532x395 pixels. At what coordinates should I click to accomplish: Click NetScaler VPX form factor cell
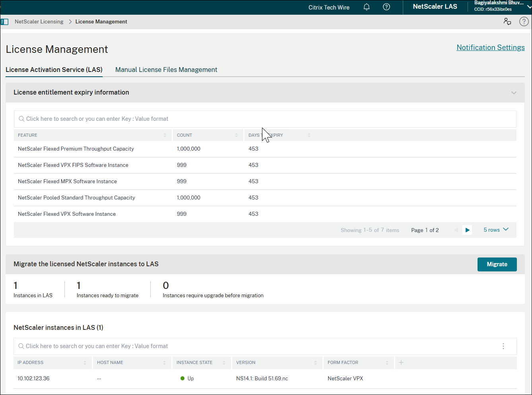346,378
